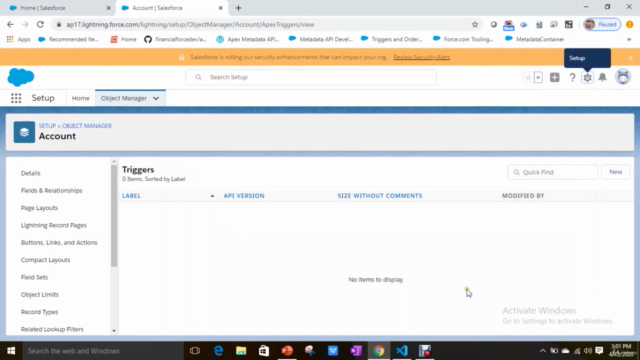Open Buttons, Links, and Actions
The width and height of the screenshot is (640, 360).
pos(59,242)
